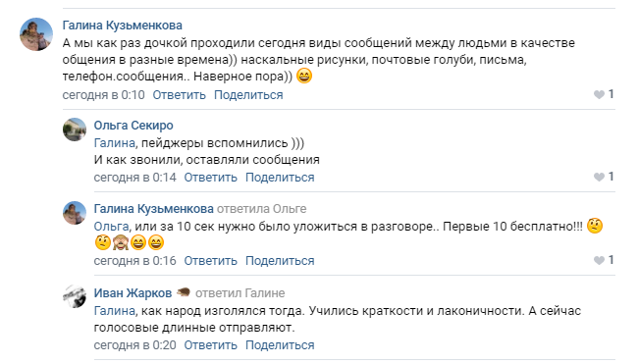639x364 pixels.
Task: Like the comment posted at 0:16
Action: tap(599, 260)
